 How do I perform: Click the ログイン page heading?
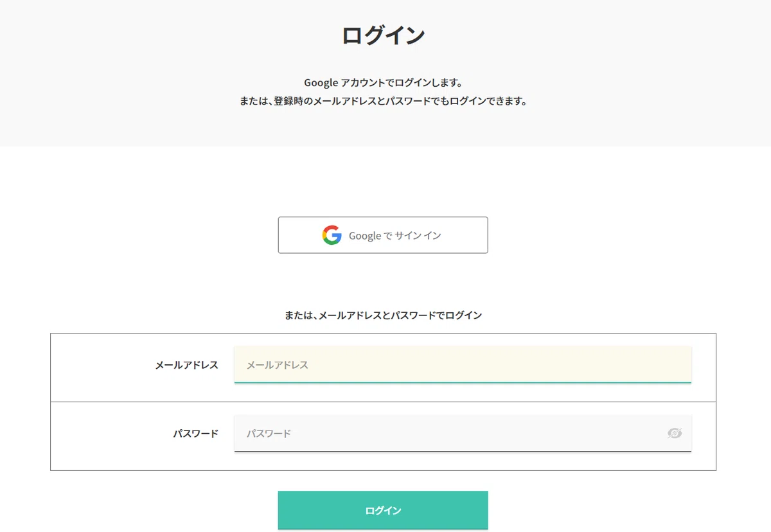[x=383, y=35]
